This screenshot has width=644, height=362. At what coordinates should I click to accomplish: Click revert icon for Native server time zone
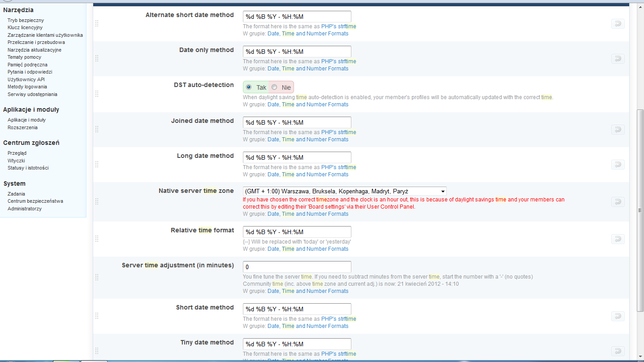(618, 202)
